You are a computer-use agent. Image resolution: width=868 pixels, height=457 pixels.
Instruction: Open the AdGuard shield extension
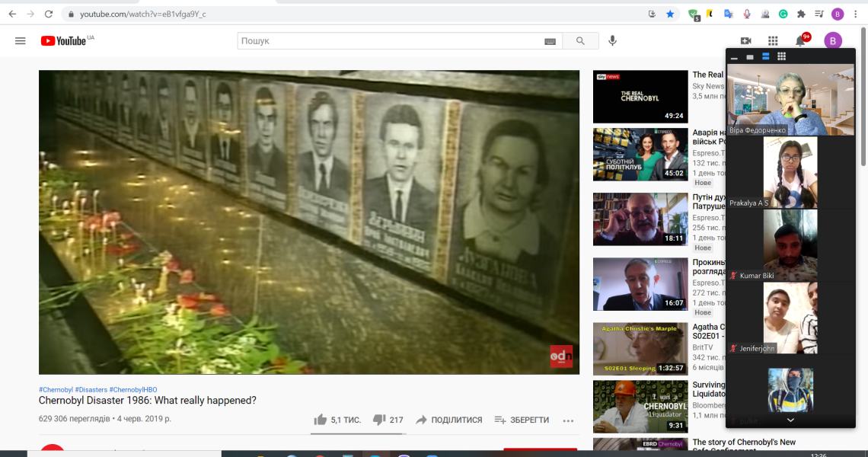click(x=693, y=14)
